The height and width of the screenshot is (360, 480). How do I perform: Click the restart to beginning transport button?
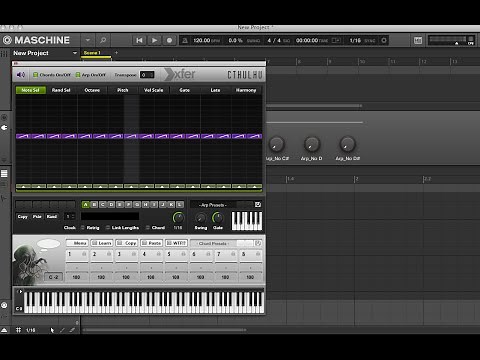(139, 40)
